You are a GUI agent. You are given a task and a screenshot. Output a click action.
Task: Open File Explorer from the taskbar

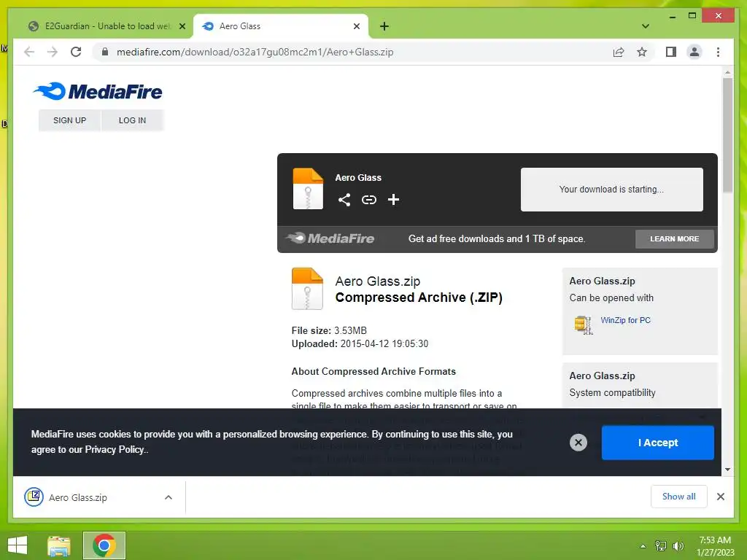click(59, 545)
